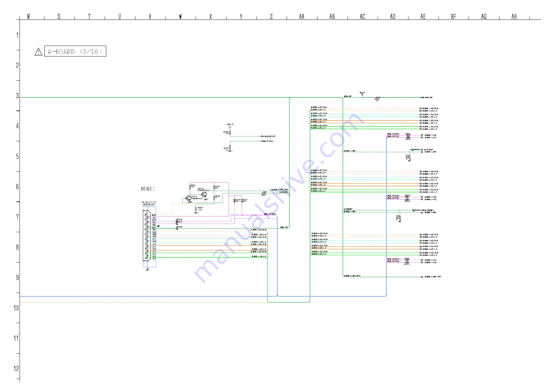Click the HDMI_1_HPD port circle in row 5
The width and height of the screenshot is (555, 392).
(x=422, y=152)
